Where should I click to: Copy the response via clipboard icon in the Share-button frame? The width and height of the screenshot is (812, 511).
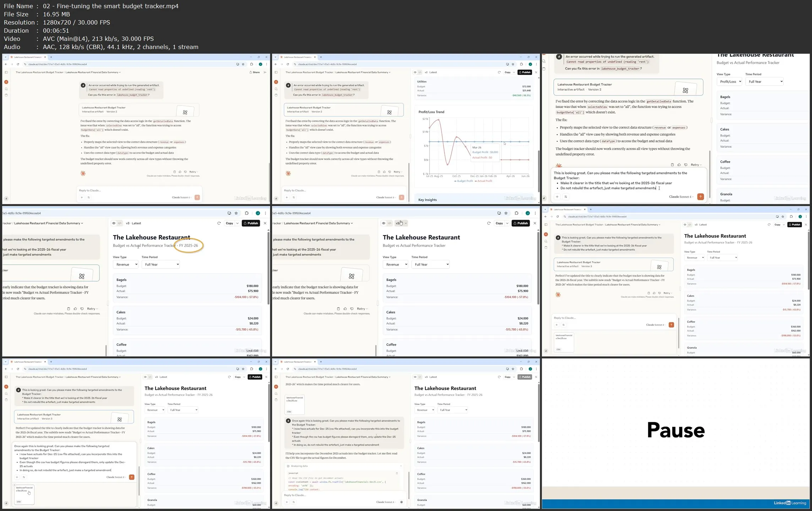coord(174,172)
